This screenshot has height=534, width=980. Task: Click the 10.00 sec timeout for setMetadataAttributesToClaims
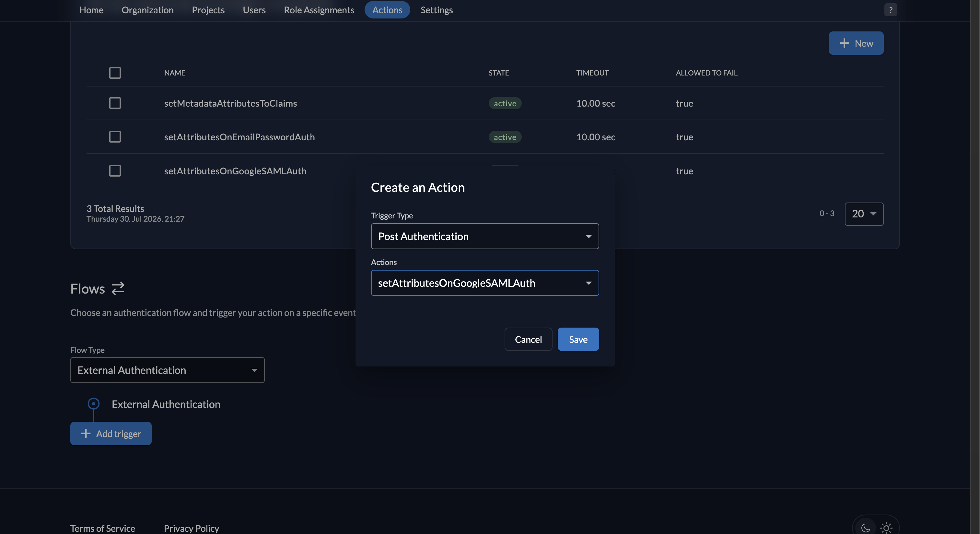click(595, 103)
